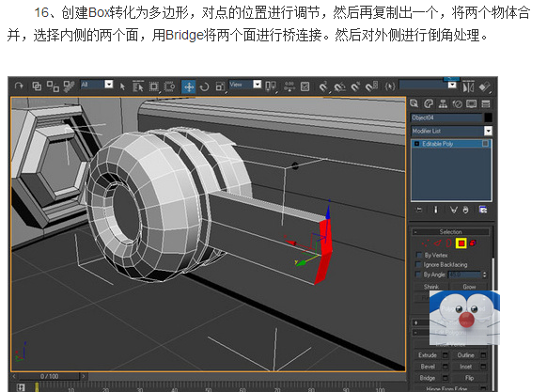Switch to the Create panel tab
Image resolution: width=547 pixels, height=392 pixels.
tap(414, 103)
